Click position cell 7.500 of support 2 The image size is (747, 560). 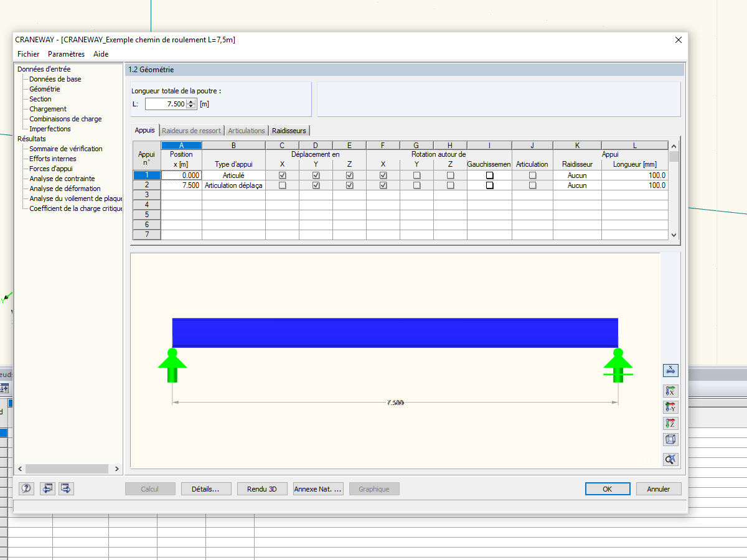tap(181, 185)
